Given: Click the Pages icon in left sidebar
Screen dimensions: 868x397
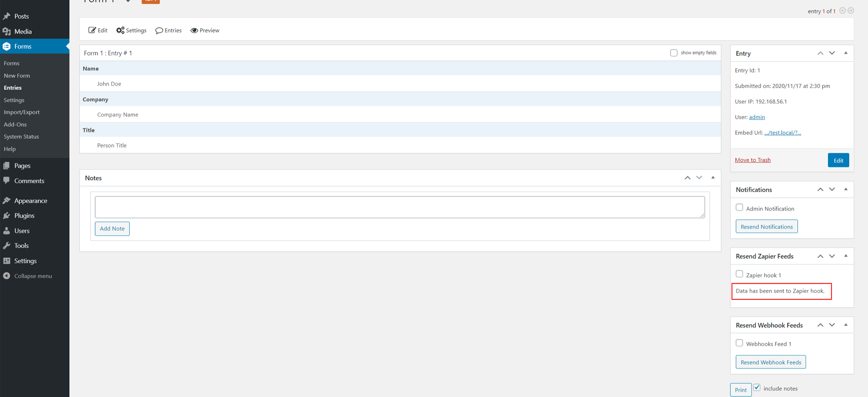Looking at the screenshot, I should 6,165.
